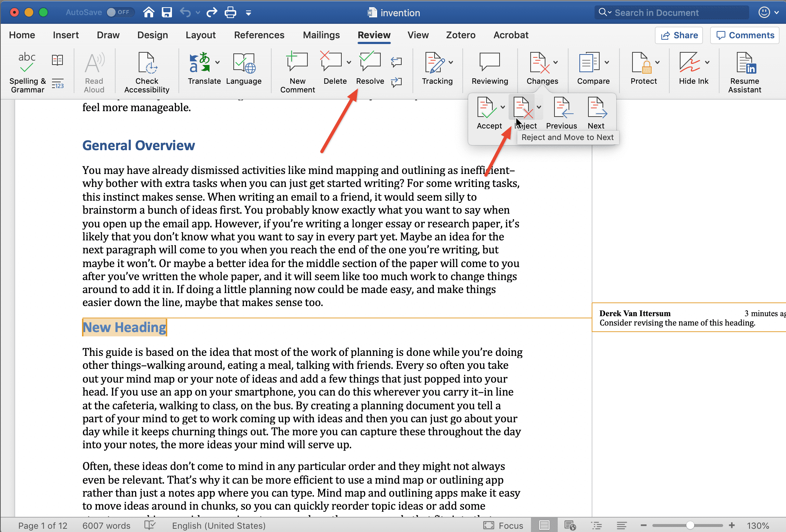Switch to Print Layout view
786x532 pixels.
544,525
